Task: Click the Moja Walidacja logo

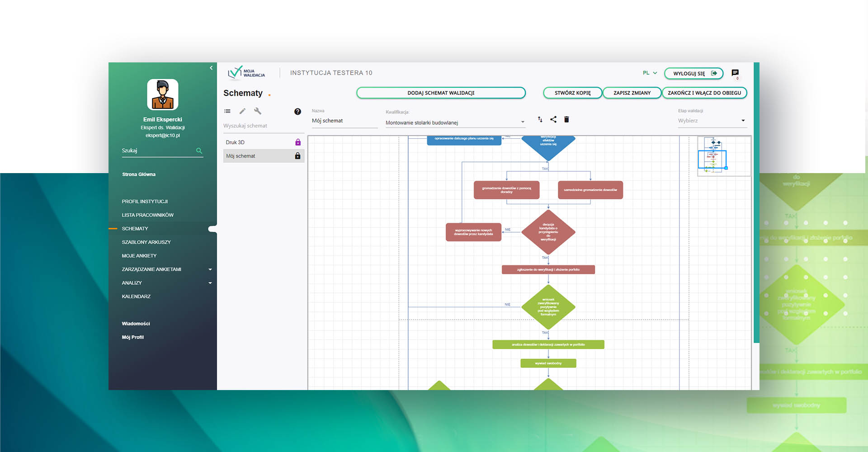Action: 246,73
